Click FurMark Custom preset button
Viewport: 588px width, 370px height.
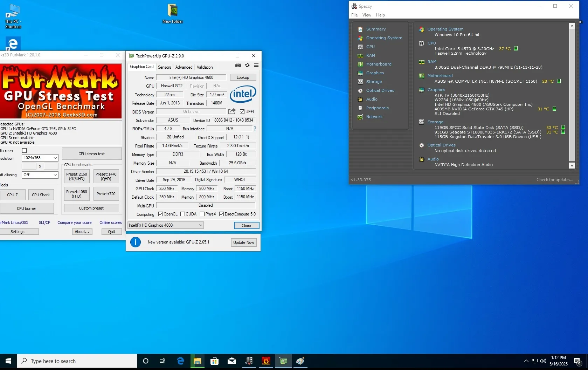click(91, 208)
